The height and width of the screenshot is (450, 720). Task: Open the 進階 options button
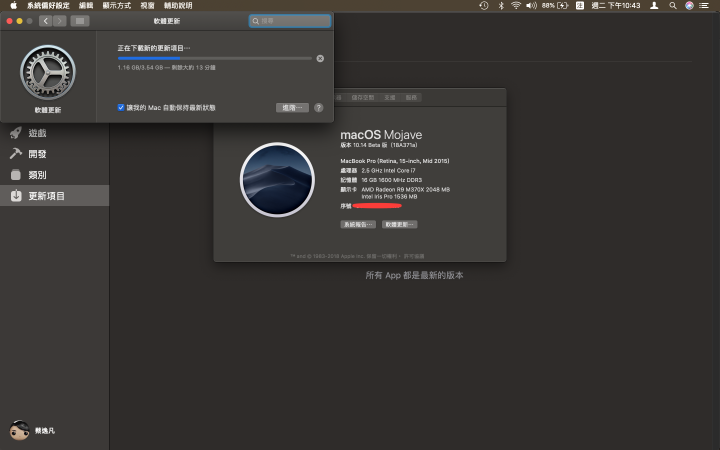[292, 107]
